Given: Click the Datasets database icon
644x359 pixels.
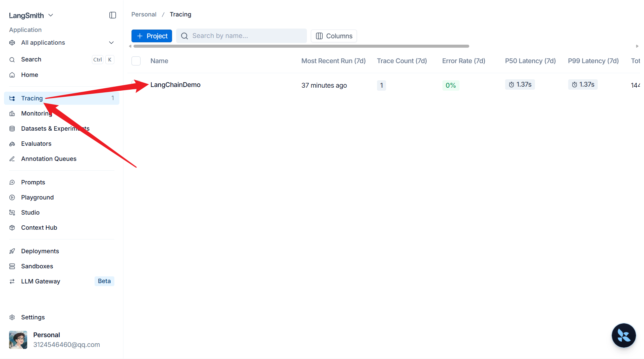Looking at the screenshot, I should pos(12,129).
